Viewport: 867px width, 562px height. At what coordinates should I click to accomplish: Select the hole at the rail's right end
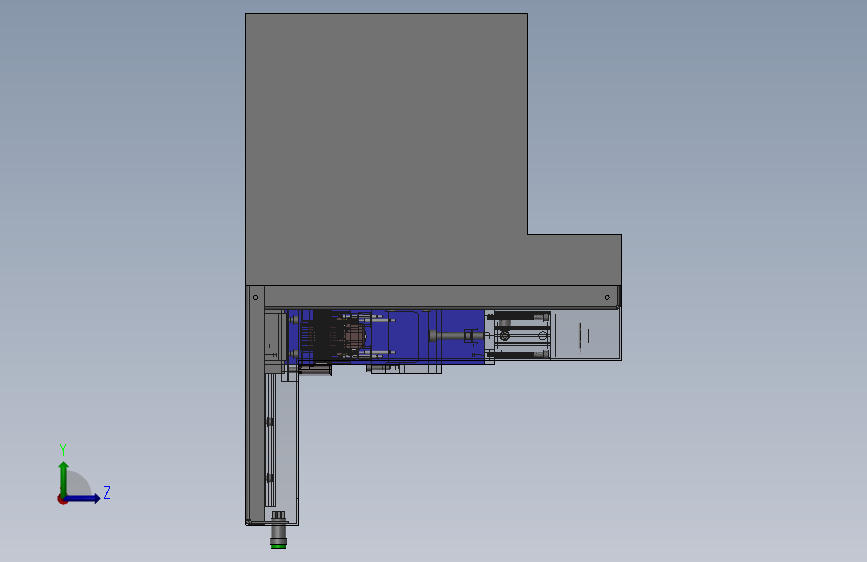(x=607, y=298)
